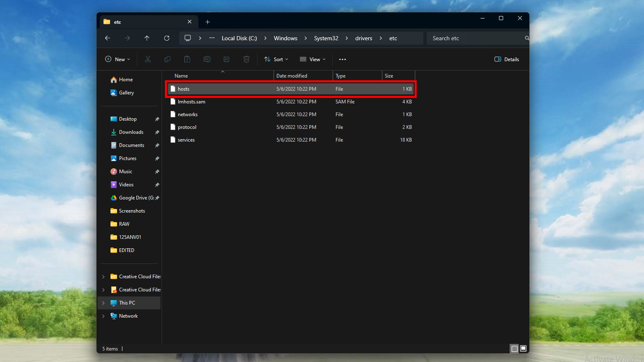Open See more three-dots toolbar menu
644x362 pixels.
click(343, 59)
